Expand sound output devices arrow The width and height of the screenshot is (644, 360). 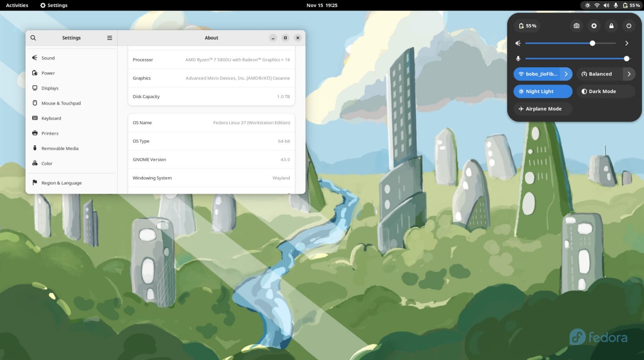point(627,43)
